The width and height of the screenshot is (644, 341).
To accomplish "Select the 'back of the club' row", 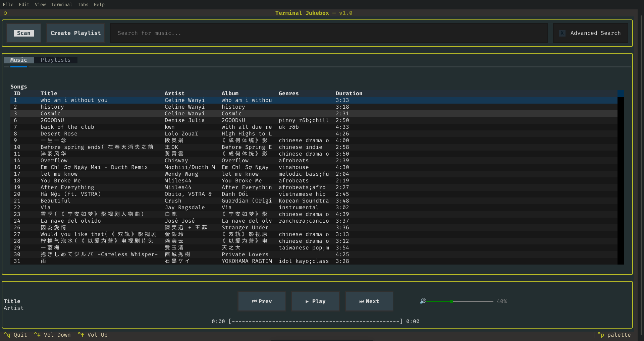I will coord(314,127).
